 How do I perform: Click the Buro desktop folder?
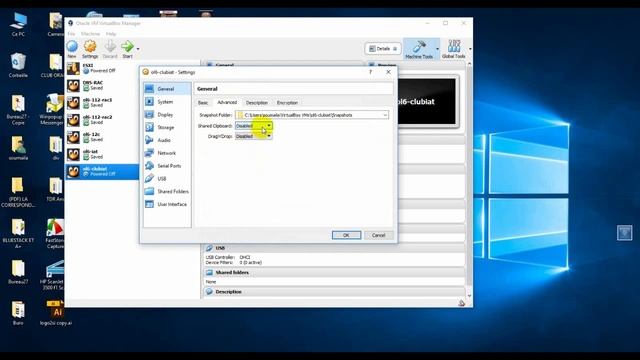point(18,313)
